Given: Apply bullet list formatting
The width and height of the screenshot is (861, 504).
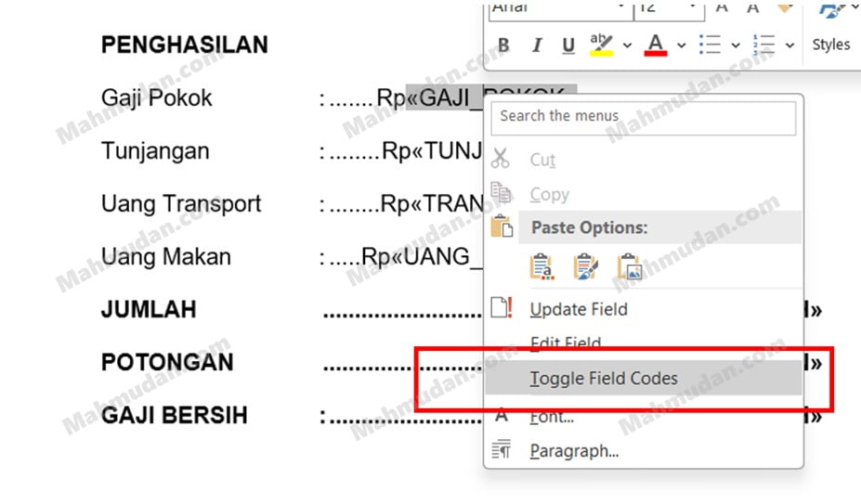Looking at the screenshot, I should (709, 45).
